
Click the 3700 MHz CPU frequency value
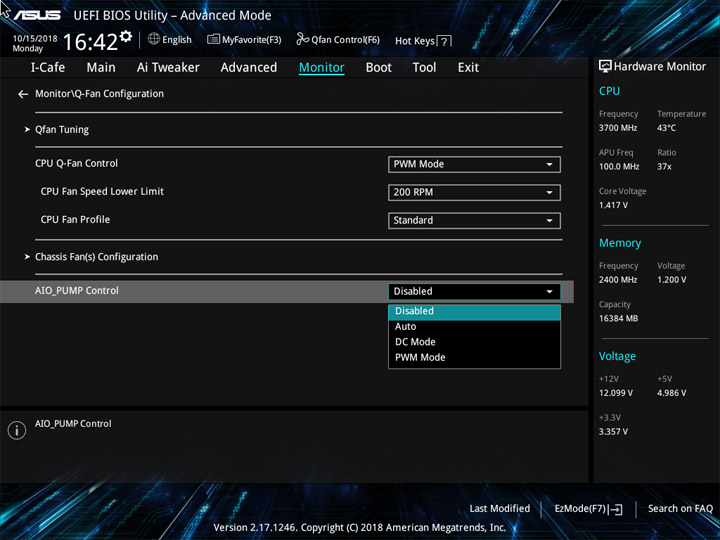pos(618,128)
